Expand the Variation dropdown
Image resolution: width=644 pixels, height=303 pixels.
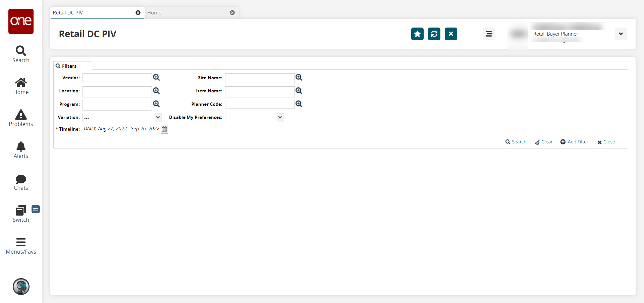click(x=158, y=118)
